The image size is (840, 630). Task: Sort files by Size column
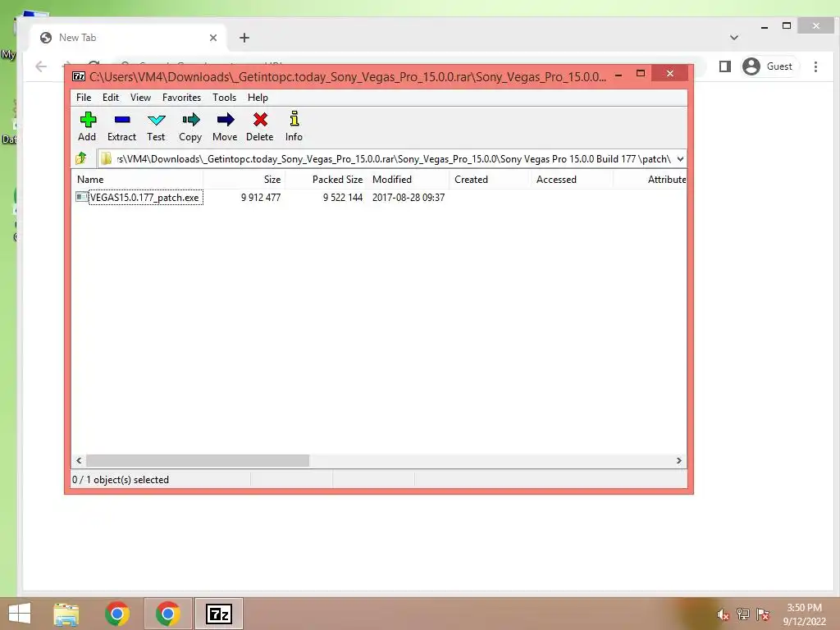244,180
